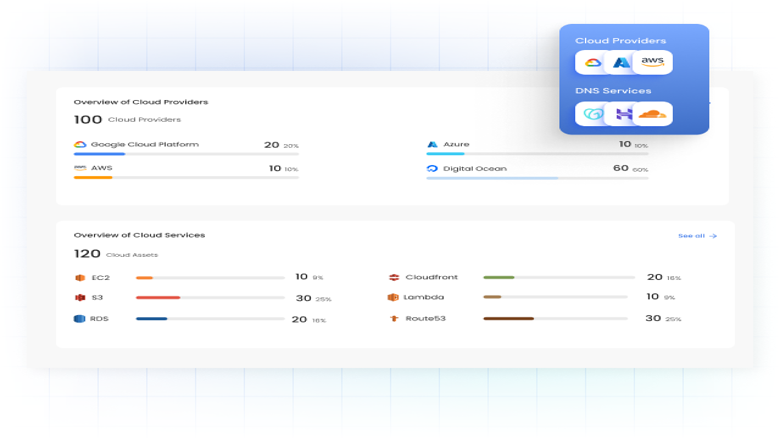
Task: Click the Cloudfront value 20
Action: click(x=655, y=277)
